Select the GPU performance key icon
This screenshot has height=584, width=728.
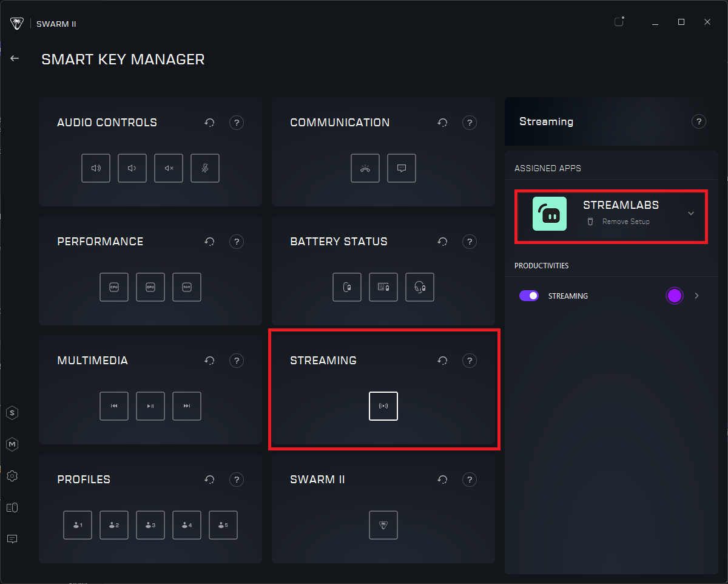tap(150, 287)
